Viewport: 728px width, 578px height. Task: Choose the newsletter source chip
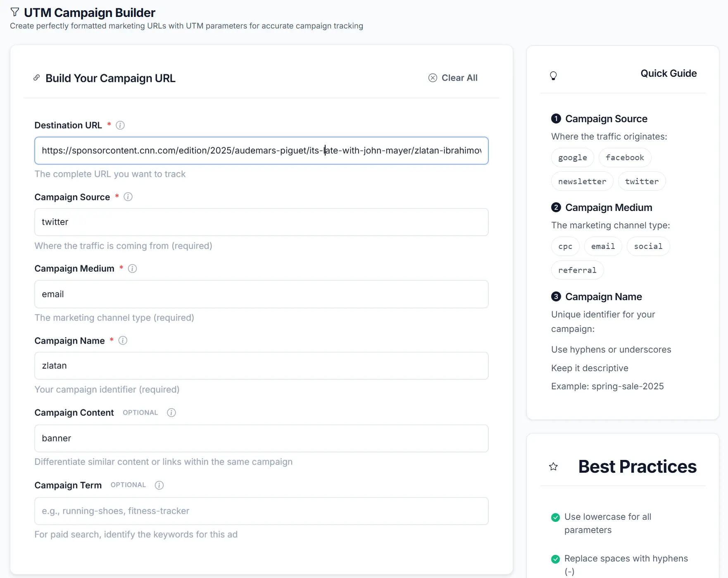tap(582, 182)
